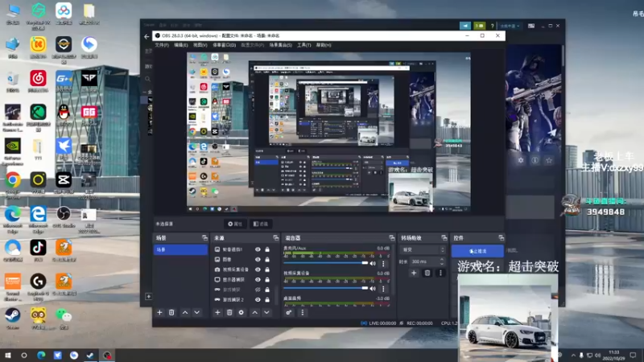Image resolution: width=644 pixels, height=362 pixels.
Task: Open Steam window top-right dropdown menu
Action: pyautogui.click(x=510, y=26)
